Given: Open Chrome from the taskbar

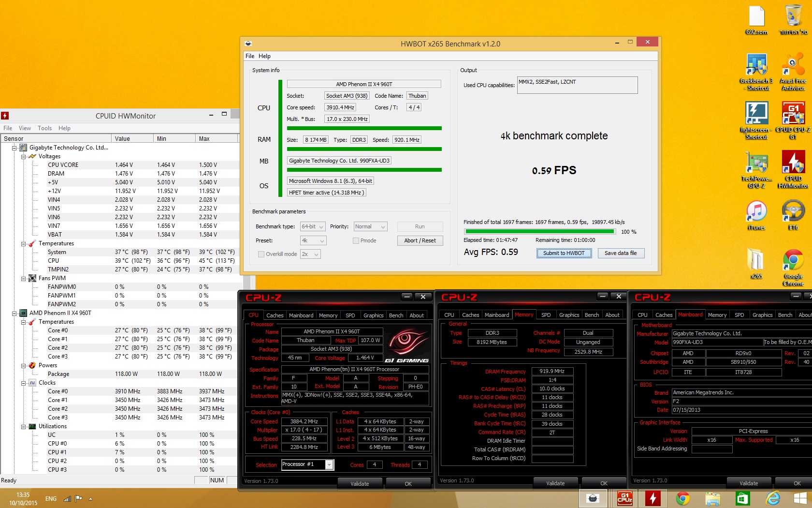Looking at the screenshot, I should click(x=683, y=498).
